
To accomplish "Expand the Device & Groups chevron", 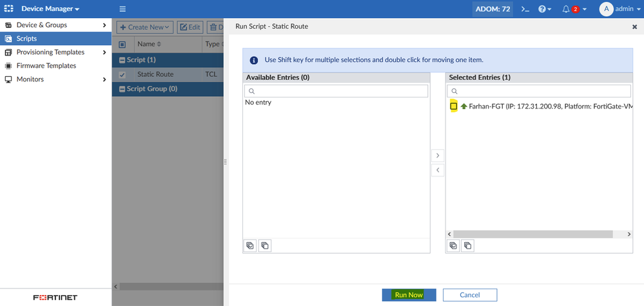I will coord(104,25).
